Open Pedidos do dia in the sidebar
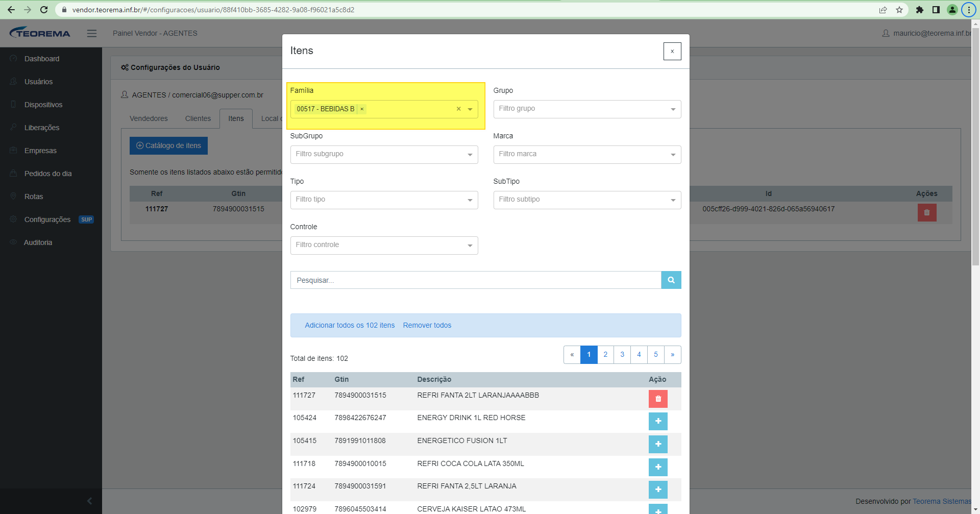Image resolution: width=980 pixels, height=514 pixels. tap(48, 174)
